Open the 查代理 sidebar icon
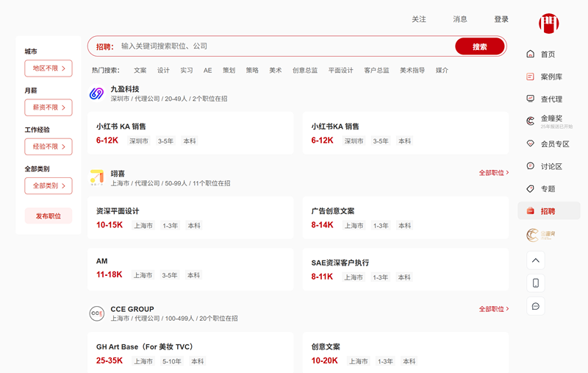Screen dimensions: 588x373 pos(530,99)
